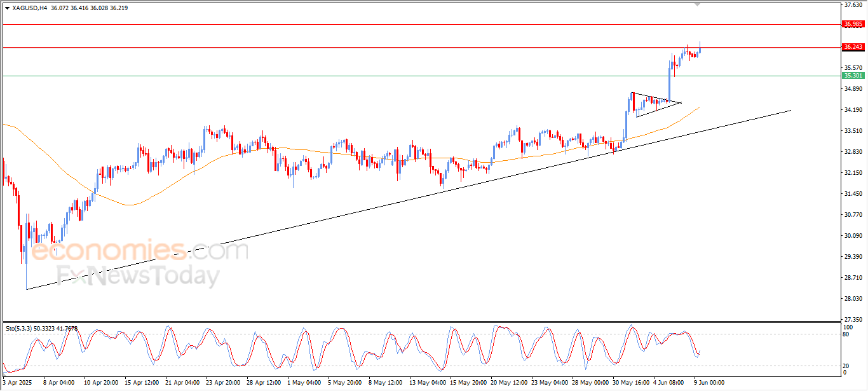The height and width of the screenshot is (391, 868).
Task: Click the red 36.985 price label
Action: point(853,24)
